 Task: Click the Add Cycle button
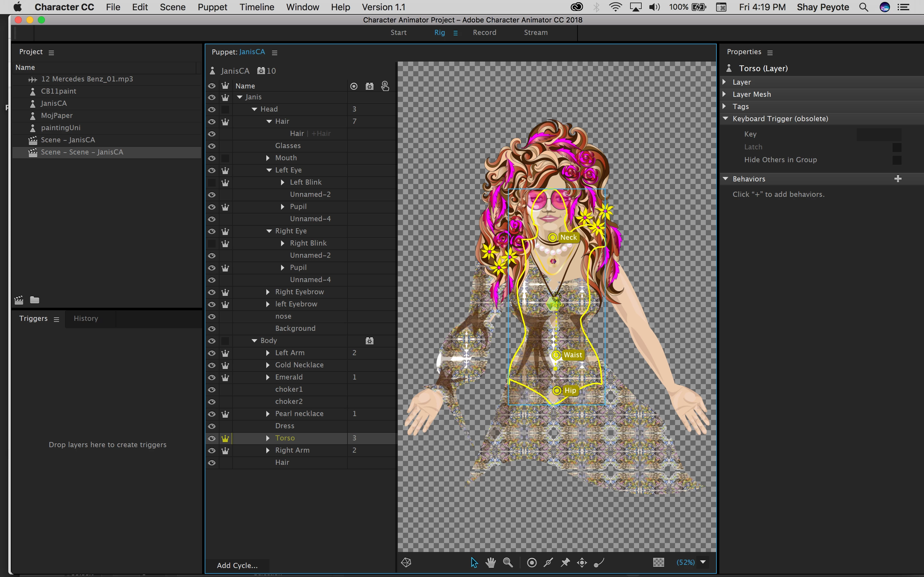[237, 565]
